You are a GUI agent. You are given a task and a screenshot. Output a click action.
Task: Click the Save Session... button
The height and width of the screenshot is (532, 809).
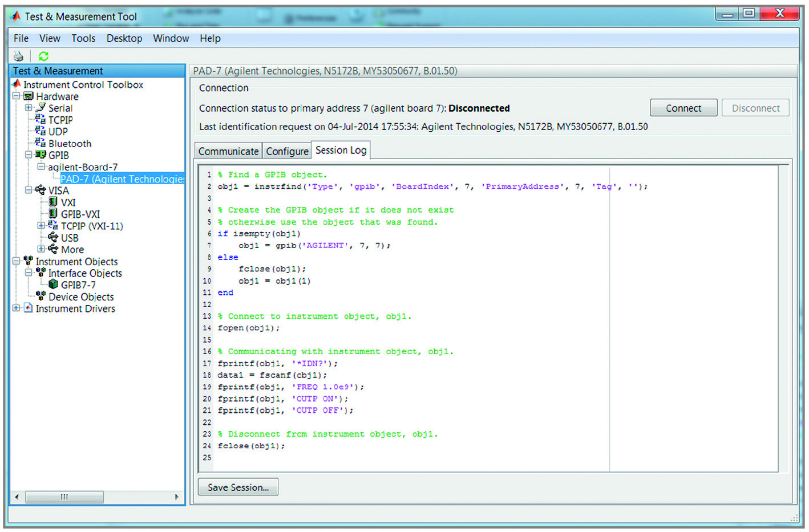(x=238, y=487)
